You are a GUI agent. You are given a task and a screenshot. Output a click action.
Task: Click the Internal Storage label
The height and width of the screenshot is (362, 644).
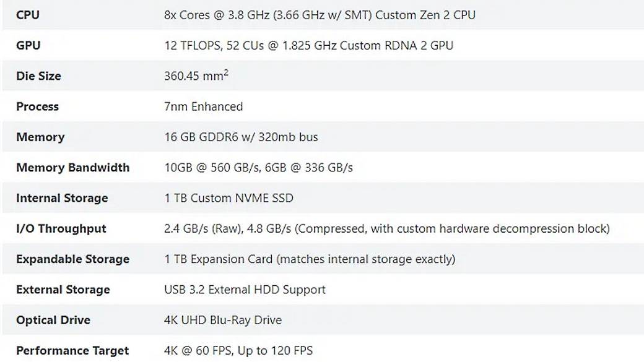click(x=62, y=198)
